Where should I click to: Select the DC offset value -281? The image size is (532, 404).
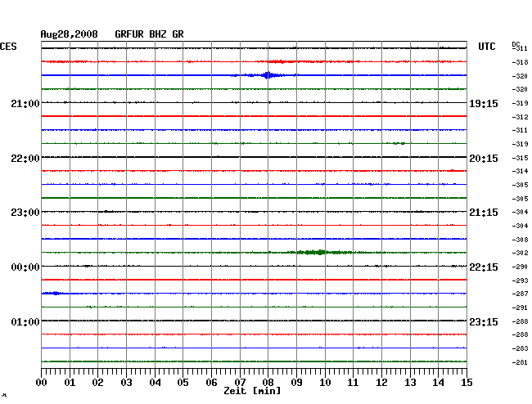point(520,362)
